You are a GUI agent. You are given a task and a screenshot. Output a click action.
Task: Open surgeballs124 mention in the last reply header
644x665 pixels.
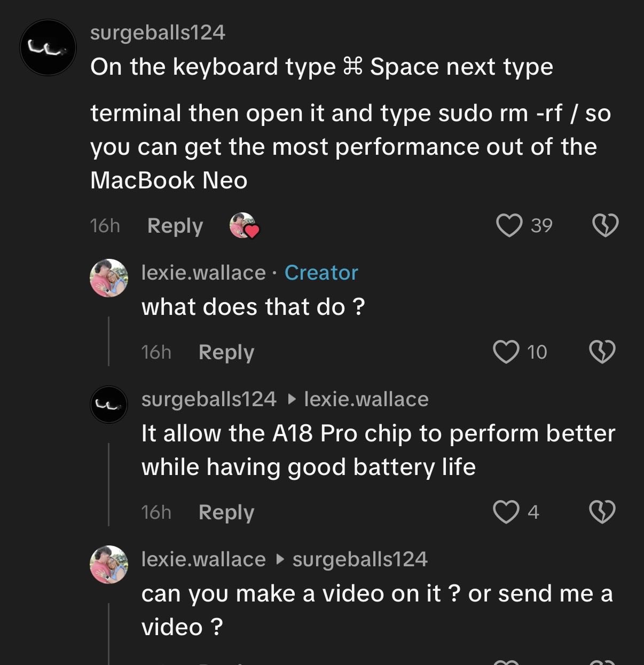point(360,559)
